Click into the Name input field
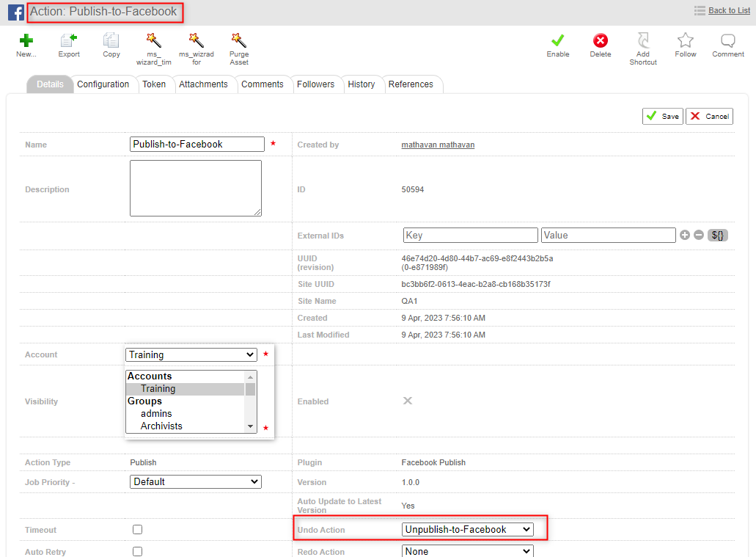Viewport: 756px width, 557px height. click(197, 145)
